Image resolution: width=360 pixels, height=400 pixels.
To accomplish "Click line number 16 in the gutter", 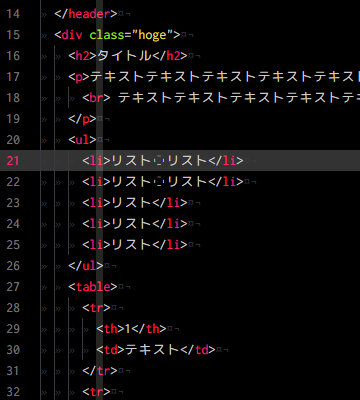I will pos(13,56).
